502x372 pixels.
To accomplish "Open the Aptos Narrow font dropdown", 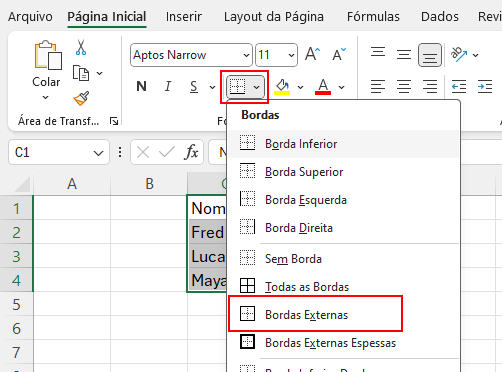I will [246, 55].
